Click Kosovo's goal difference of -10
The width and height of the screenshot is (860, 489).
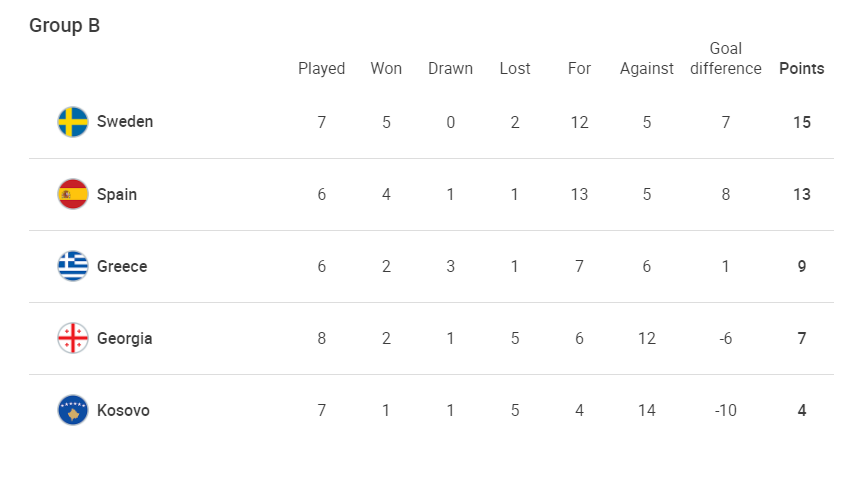tap(726, 410)
